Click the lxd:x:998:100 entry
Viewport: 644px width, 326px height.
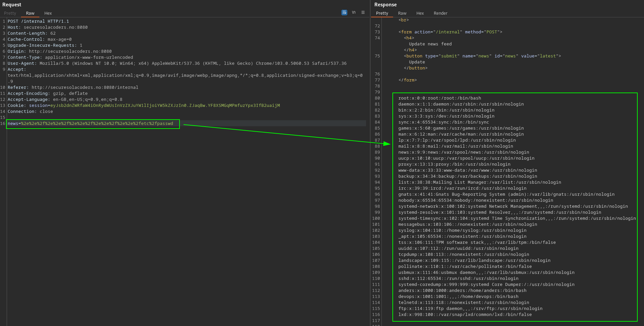tap(465, 315)
